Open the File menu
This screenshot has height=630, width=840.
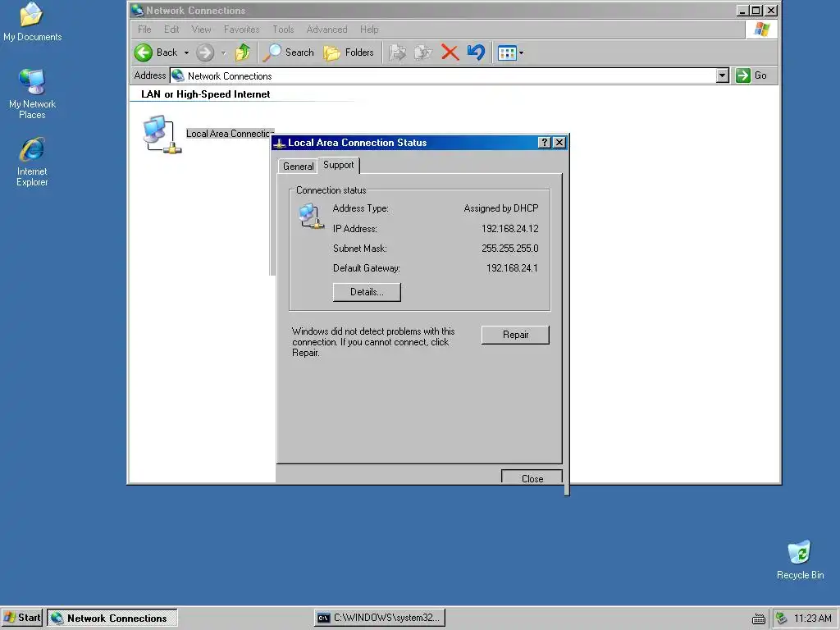(144, 30)
